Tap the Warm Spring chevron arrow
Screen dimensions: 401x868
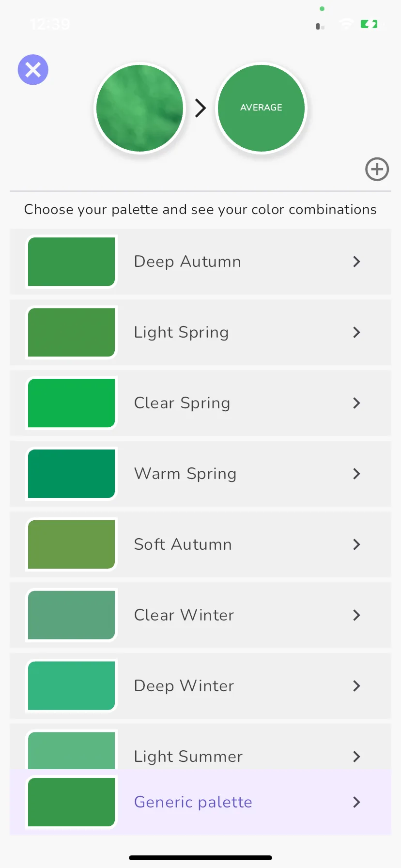pyautogui.click(x=357, y=474)
